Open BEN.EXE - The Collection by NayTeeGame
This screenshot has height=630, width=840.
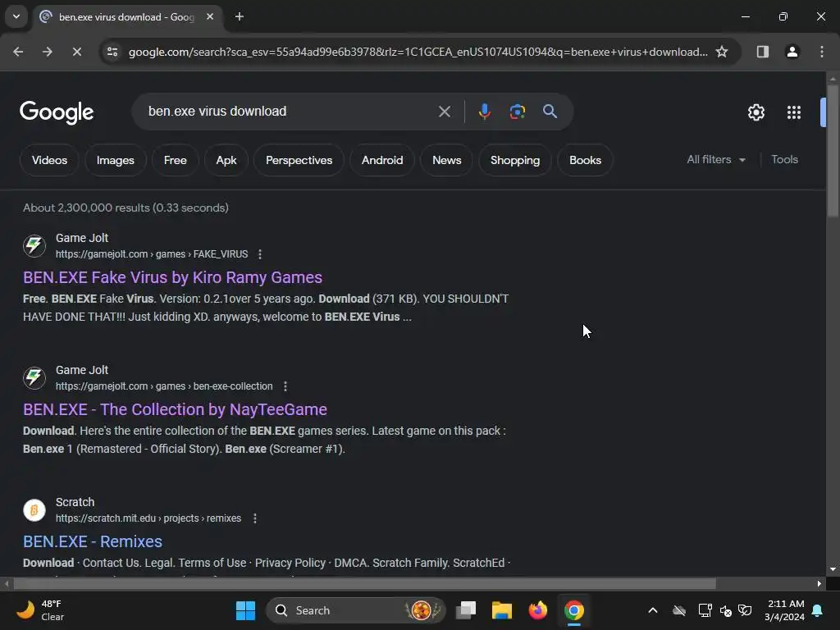[176, 409]
